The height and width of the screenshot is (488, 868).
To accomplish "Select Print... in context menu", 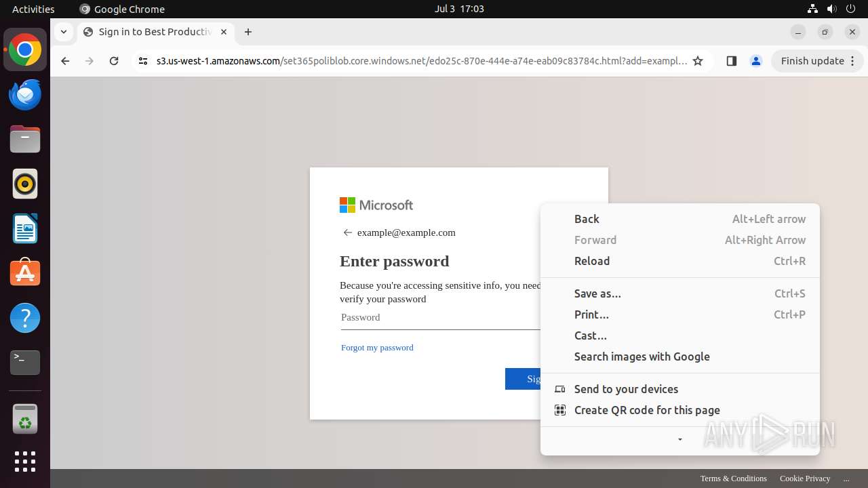I will tap(680, 314).
